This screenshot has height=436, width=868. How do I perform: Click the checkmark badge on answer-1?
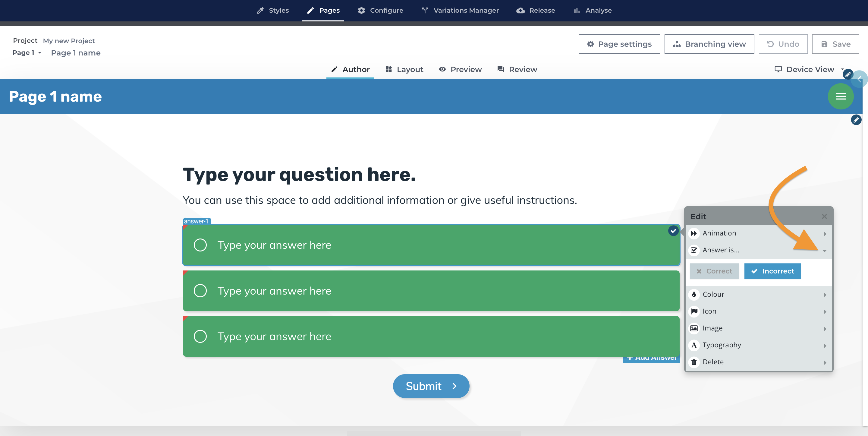click(673, 231)
